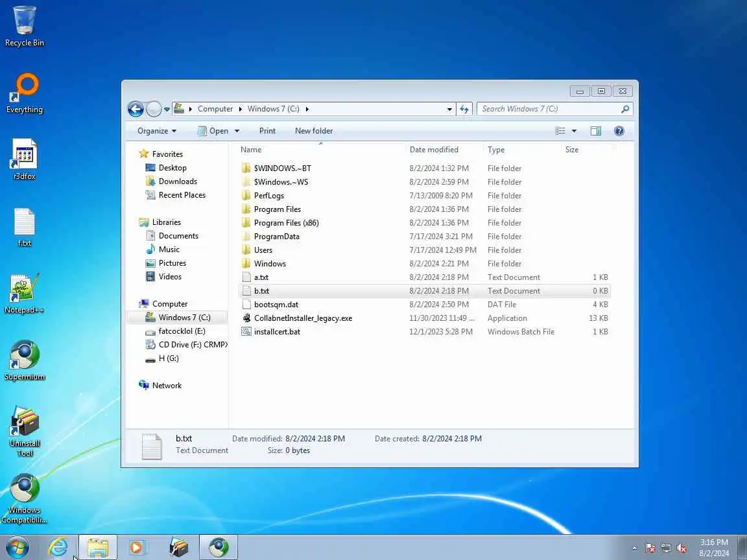The height and width of the screenshot is (560, 747).
Task: Open the Organize menu
Action: pyautogui.click(x=157, y=131)
